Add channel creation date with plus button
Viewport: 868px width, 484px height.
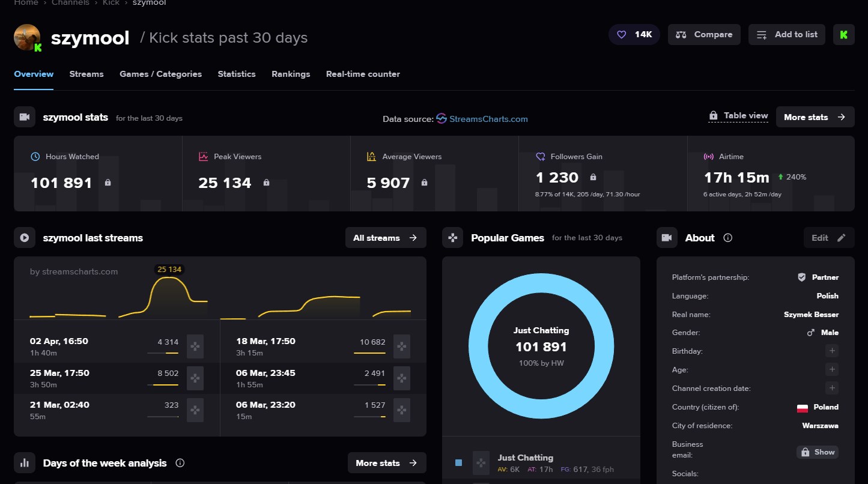(831, 388)
